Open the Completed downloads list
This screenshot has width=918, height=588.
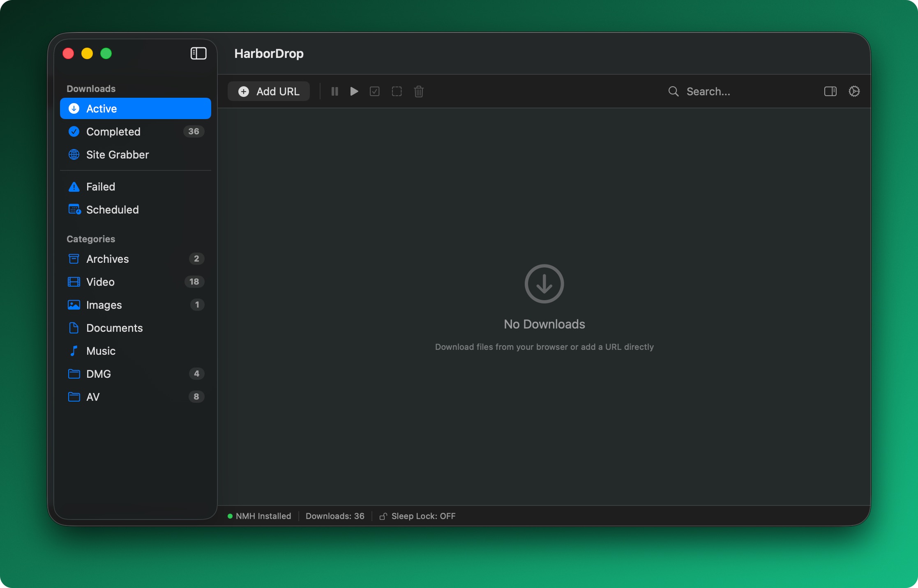[x=136, y=131]
